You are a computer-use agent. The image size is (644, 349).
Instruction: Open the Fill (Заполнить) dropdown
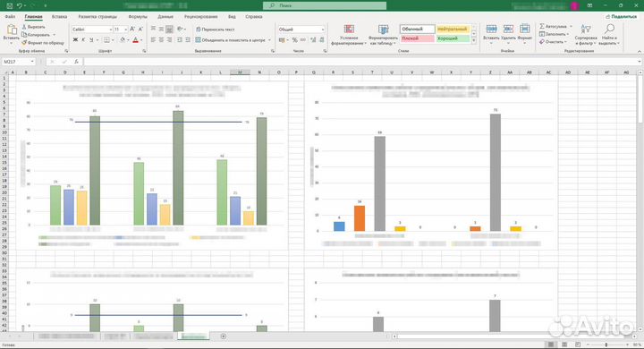point(554,34)
